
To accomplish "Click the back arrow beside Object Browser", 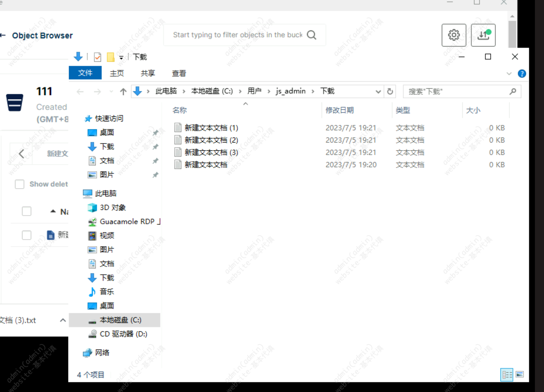I will (x=3, y=35).
